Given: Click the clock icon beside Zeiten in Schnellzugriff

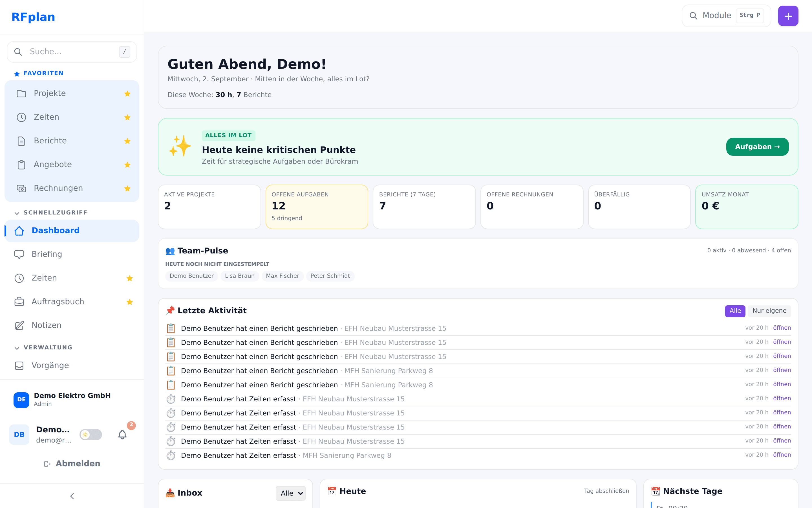Looking at the screenshot, I should click(x=19, y=278).
